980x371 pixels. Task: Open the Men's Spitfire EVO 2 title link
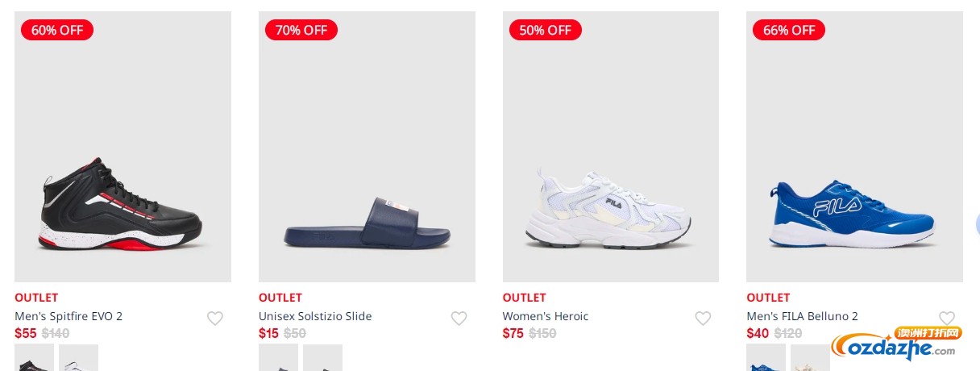point(69,316)
